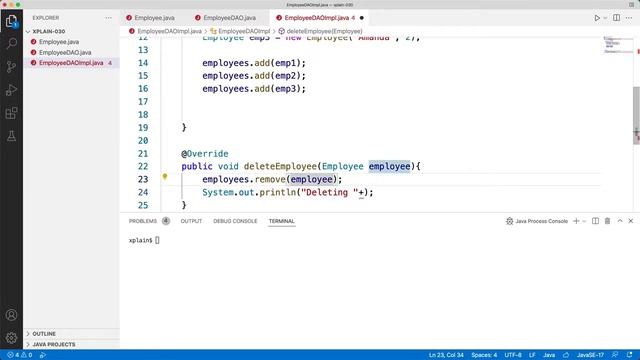Switch to the Output tab
The width and height of the screenshot is (640, 360).
pyautogui.click(x=191, y=221)
